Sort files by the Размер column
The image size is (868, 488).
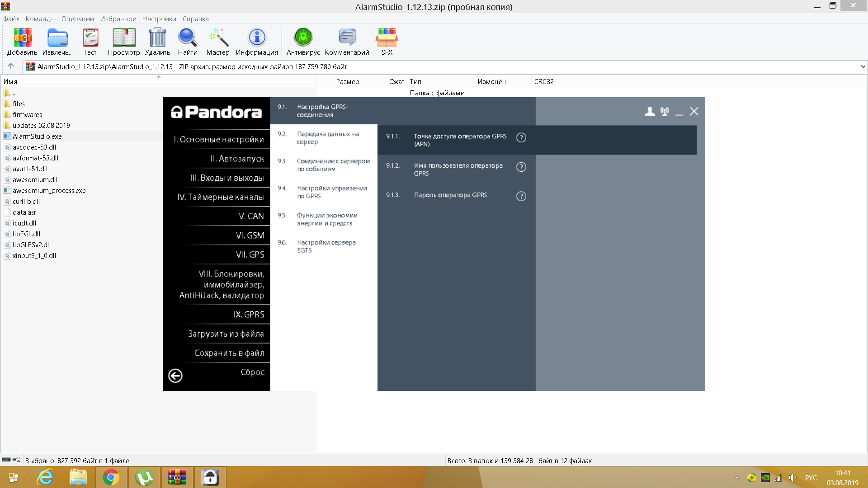pos(347,82)
